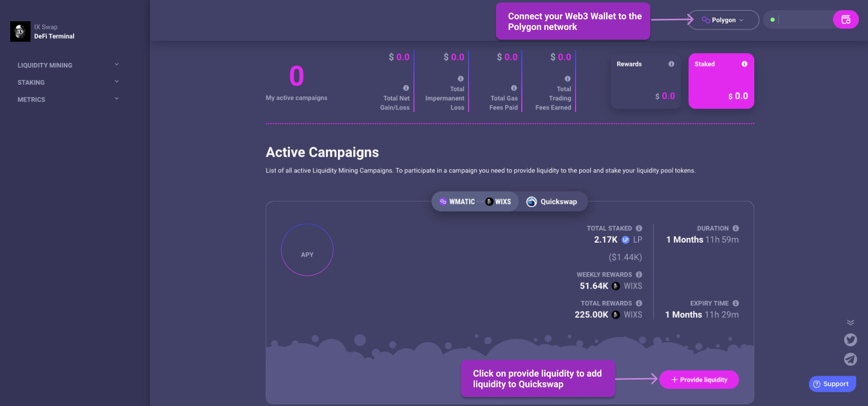The width and height of the screenshot is (868, 406).
Task: Show info for Total Impermanent Loss
Action: (460, 79)
